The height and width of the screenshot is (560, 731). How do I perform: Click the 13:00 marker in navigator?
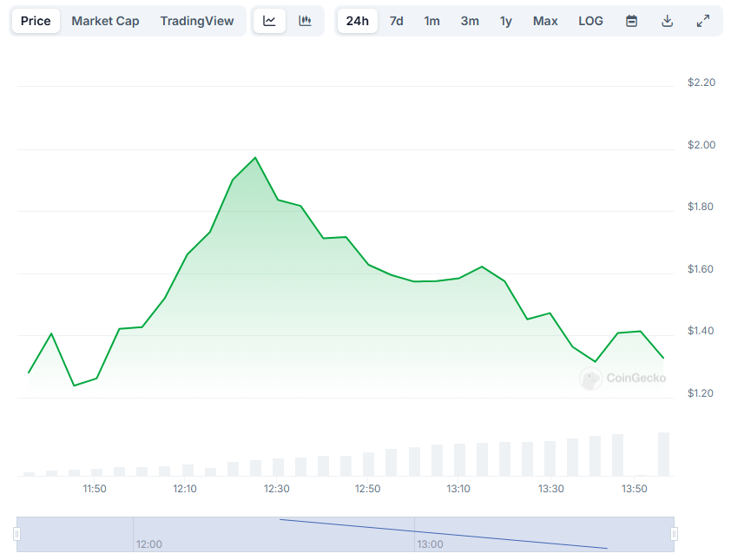[430, 544]
